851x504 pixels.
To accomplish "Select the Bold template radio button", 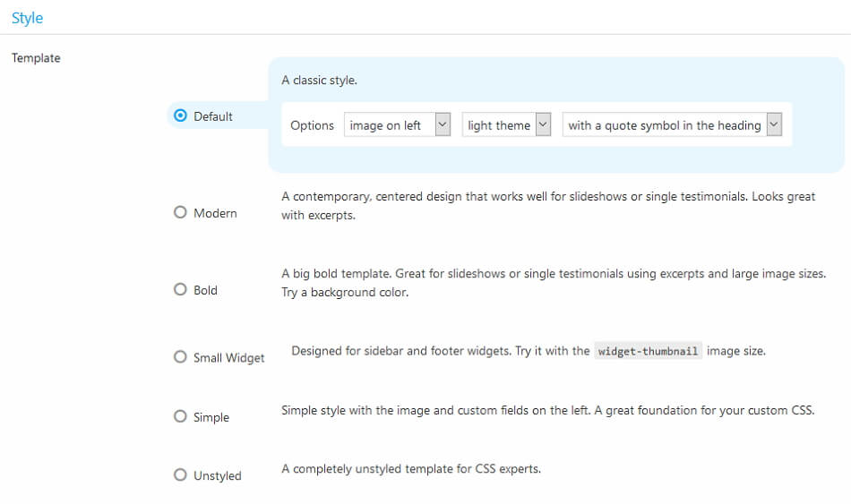I will (180, 290).
